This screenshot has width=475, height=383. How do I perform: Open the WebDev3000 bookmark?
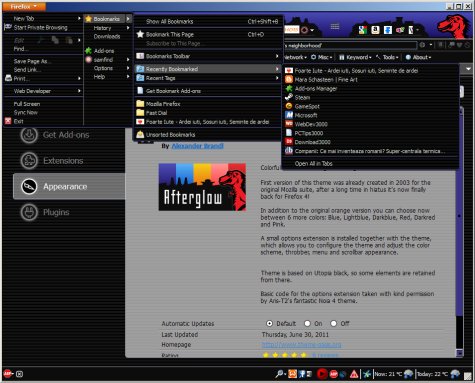[370, 124]
